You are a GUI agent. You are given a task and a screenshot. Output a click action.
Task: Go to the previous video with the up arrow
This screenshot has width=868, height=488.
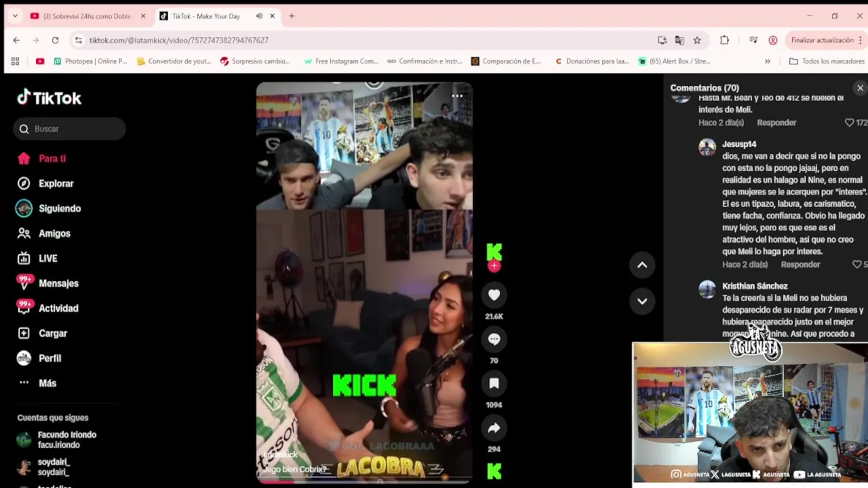coord(642,265)
